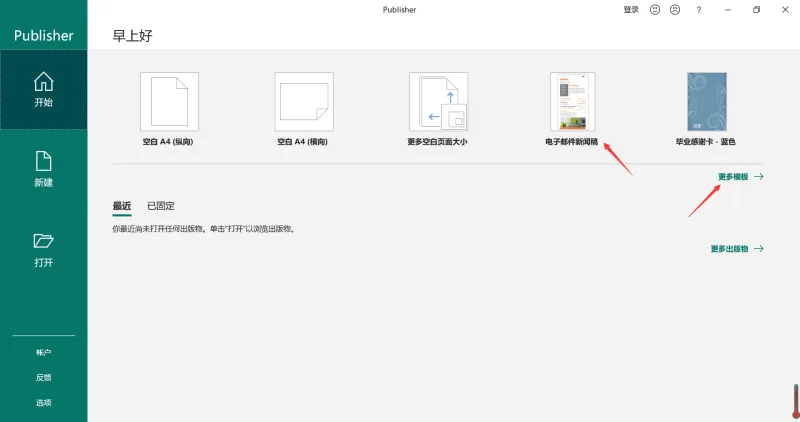
Task: Open the 开始 home page in sidebar
Action: click(x=43, y=89)
